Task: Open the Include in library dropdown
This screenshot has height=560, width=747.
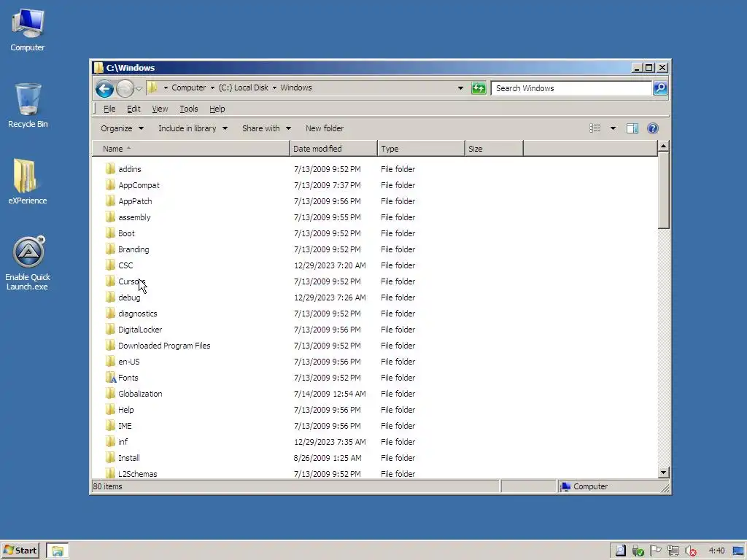Action: [193, 128]
